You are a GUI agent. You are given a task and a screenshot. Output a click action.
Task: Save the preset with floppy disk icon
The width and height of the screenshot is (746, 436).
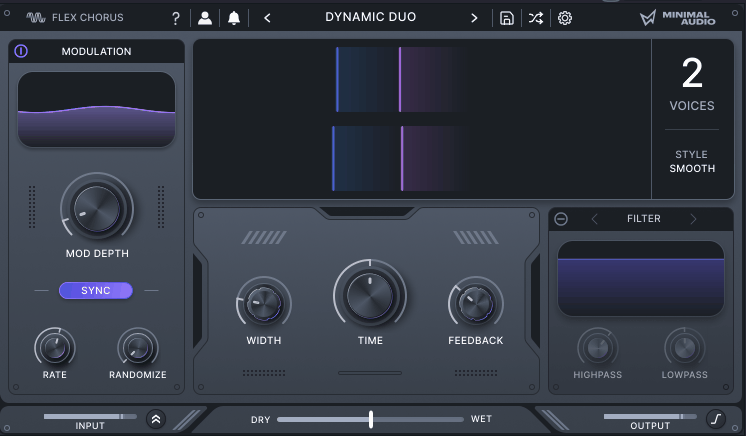click(507, 18)
